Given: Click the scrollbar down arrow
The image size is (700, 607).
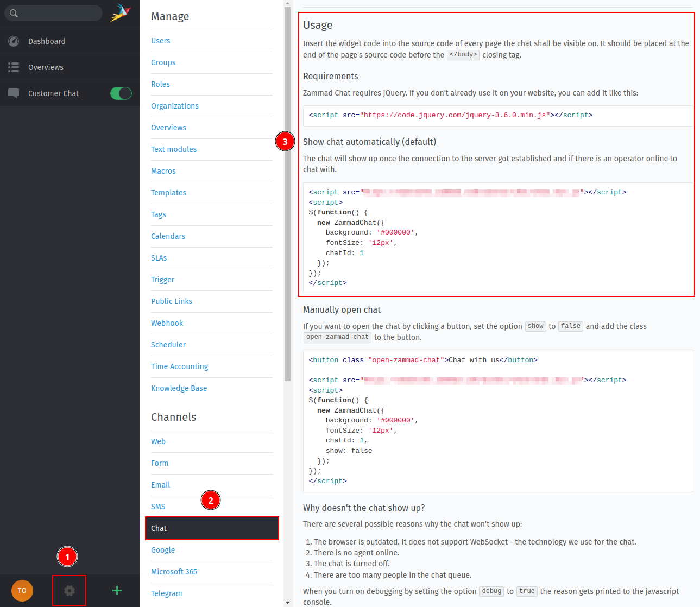Looking at the screenshot, I should (287, 603).
